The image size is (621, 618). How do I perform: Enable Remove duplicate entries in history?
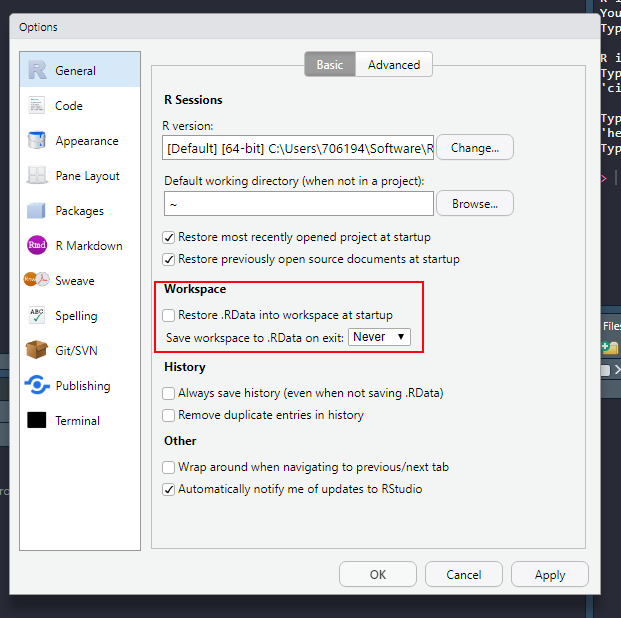pos(169,416)
